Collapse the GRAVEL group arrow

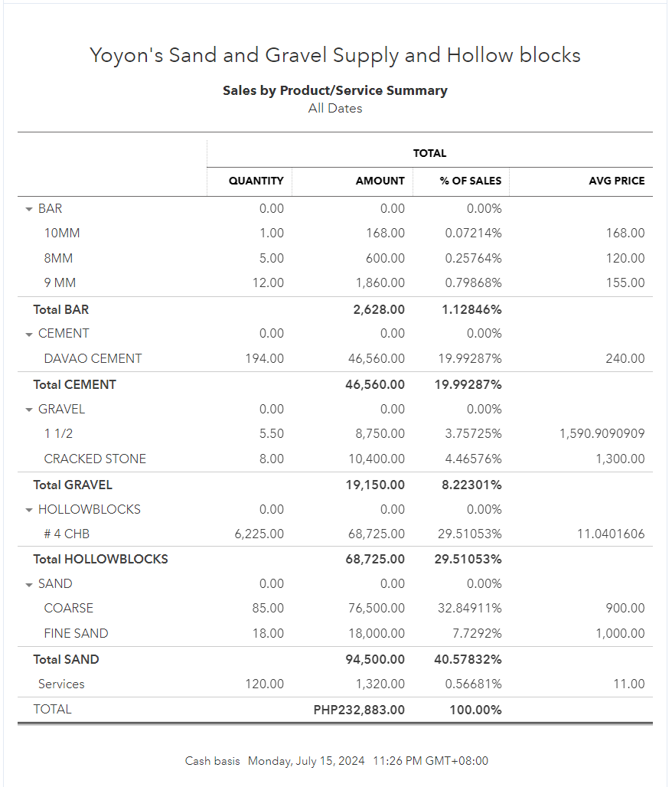29,410
